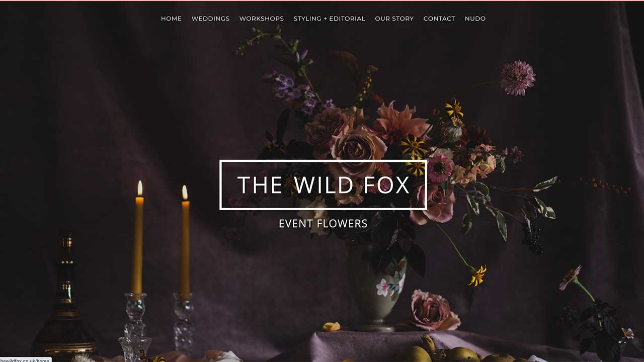Screen dimensions: 644x362
Task: Click the fallen pink rose beside vase
Action: pyautogui.click(x=433, y=310)
